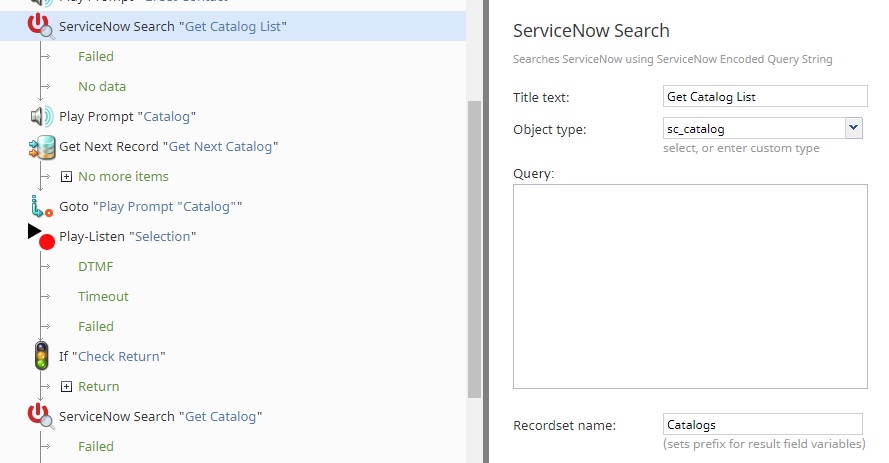Click the ServiceNow Search "Get Catalog List" icon

(x=41, y=27)
